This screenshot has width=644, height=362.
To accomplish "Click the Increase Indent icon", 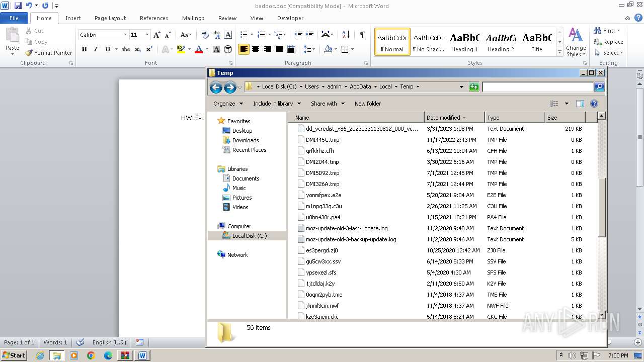I will (x=310, y=35).
